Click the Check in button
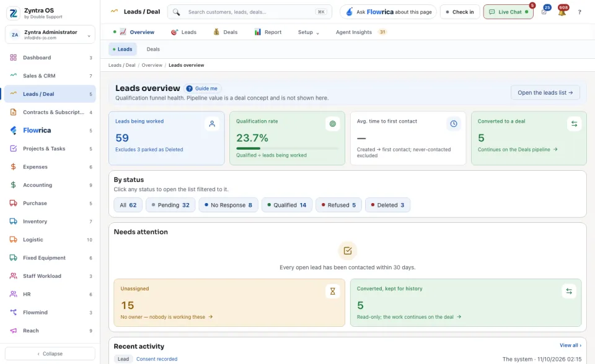The image size is (595, 364). point(460,12)
